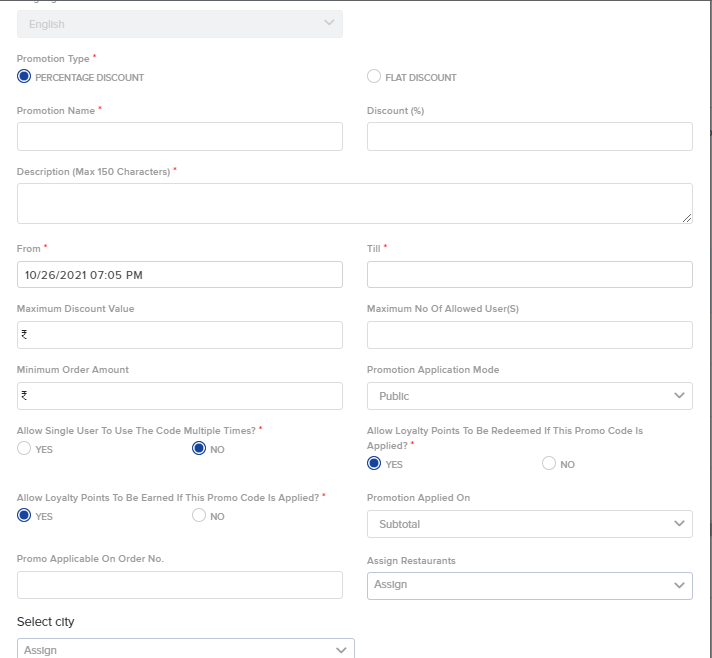The image size is (712, 658).
Task: Click inside the Description text area
Action: tap(355, 203)
